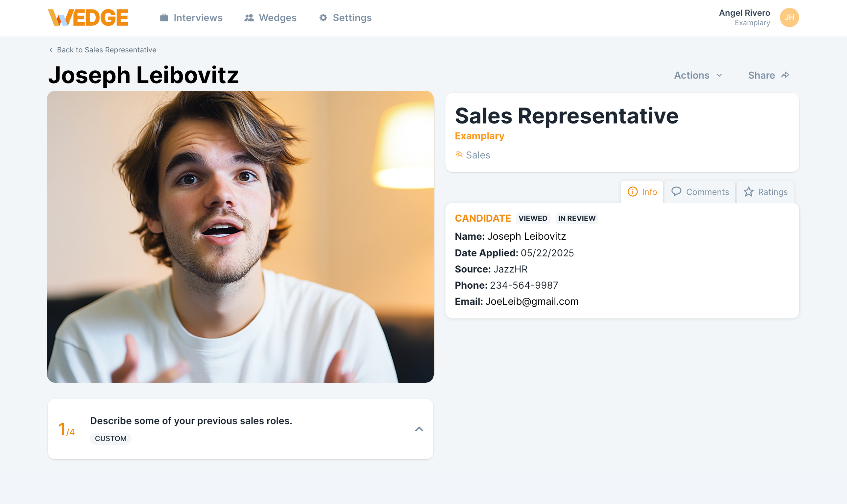Click the JH user avatar
The image size is (847, 504).
(x=789, y=18)
